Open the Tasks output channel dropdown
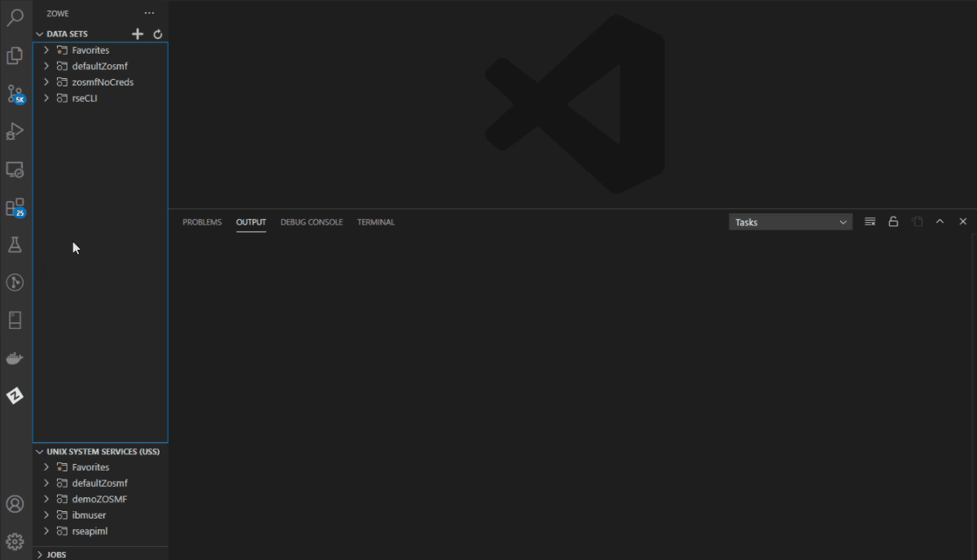The width and height of the screenshot is (977, 560). [x=790, y=221]
